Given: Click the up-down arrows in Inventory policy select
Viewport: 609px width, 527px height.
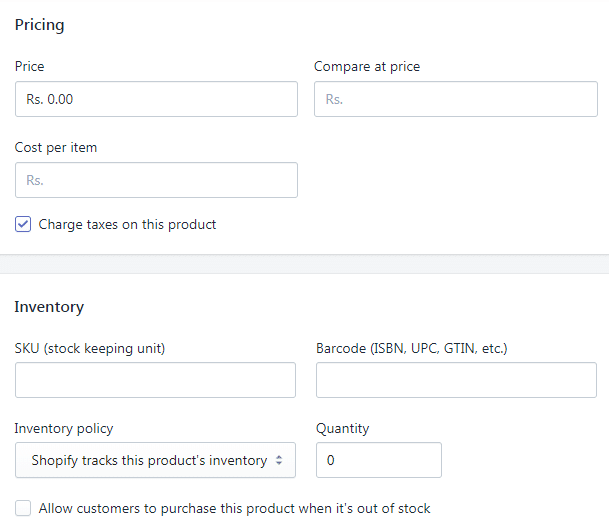Looking at the screenshot, I should [278, 460].
